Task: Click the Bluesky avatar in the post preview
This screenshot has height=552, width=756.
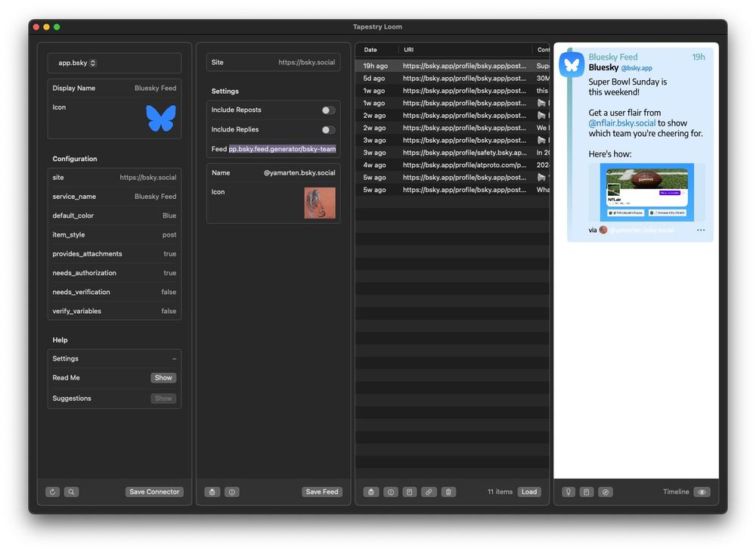Action: [572, 64]
